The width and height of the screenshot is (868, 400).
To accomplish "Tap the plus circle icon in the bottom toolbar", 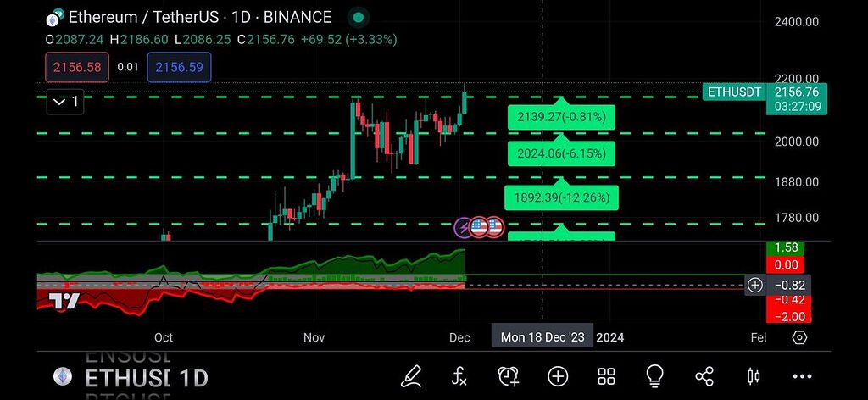I will tap(558, 375).
